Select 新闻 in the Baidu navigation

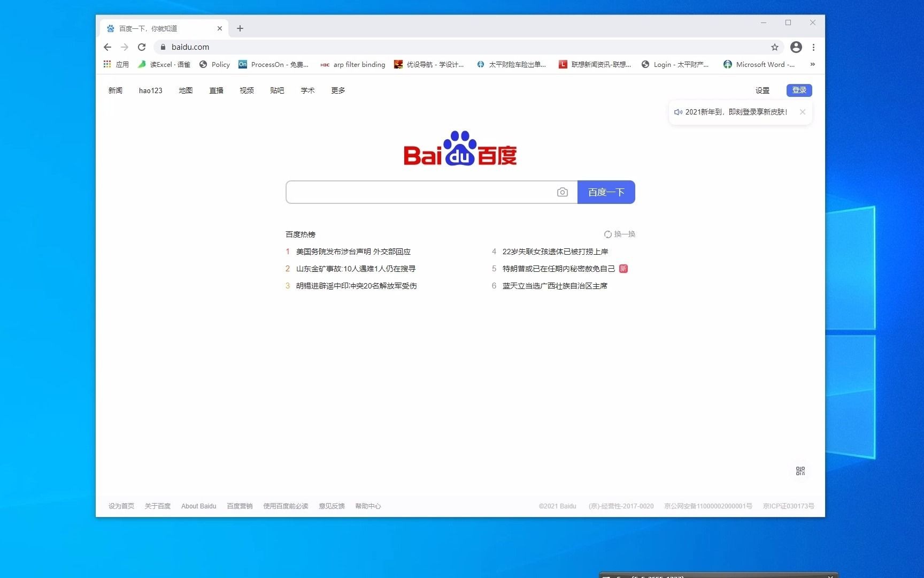pos(115,90)
